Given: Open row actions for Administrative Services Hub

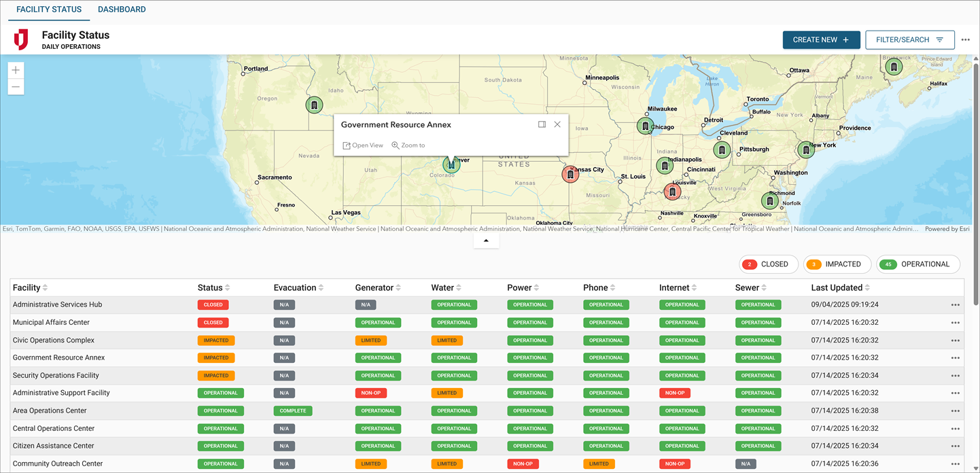Looking at the screenshot, I should (x=955, y=304).
